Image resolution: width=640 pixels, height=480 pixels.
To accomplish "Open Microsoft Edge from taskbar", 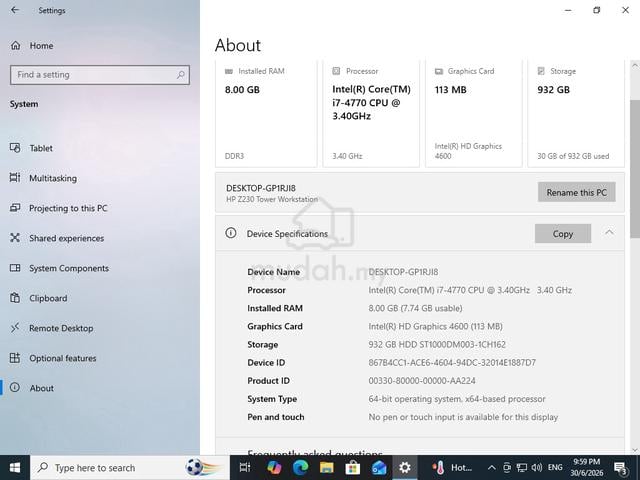I will (300, 467).
